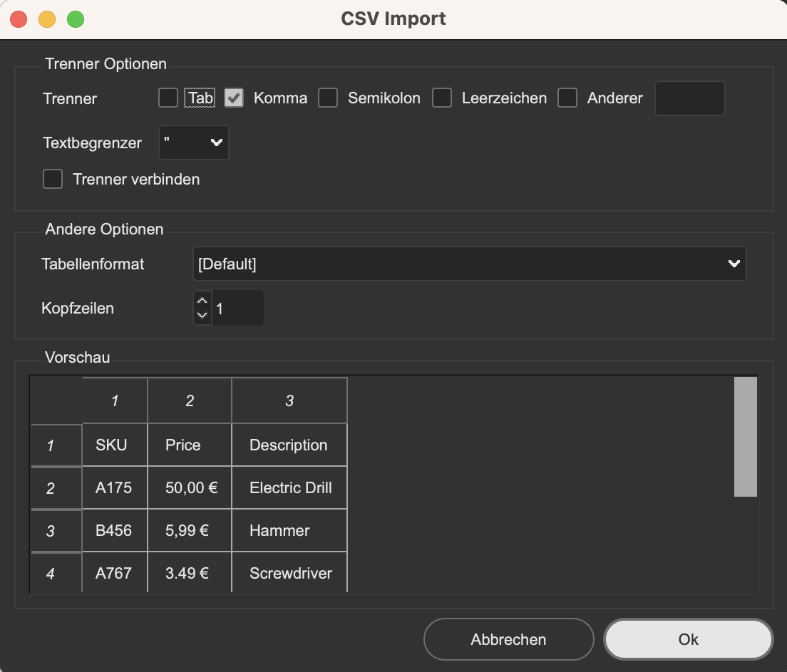Check the Anderer separator checkbox
This screenshot has width=787, height=672.
point(567,98)
